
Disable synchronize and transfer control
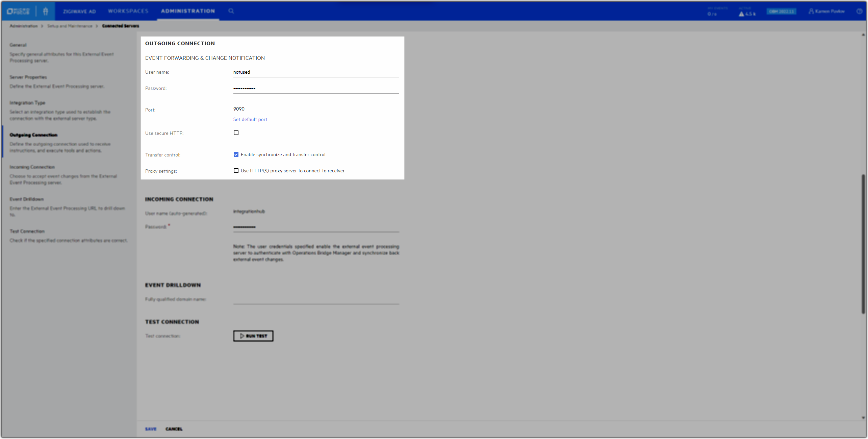tap(236, 154)
